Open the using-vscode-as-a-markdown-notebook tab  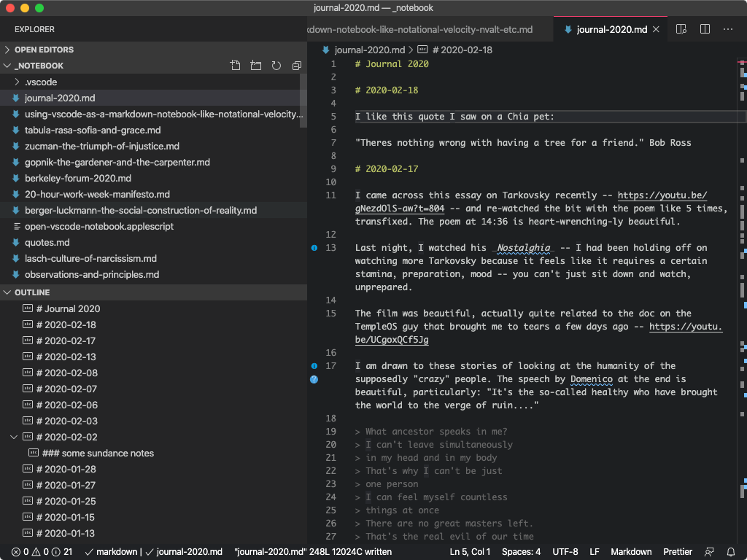[x=423, y=29]
